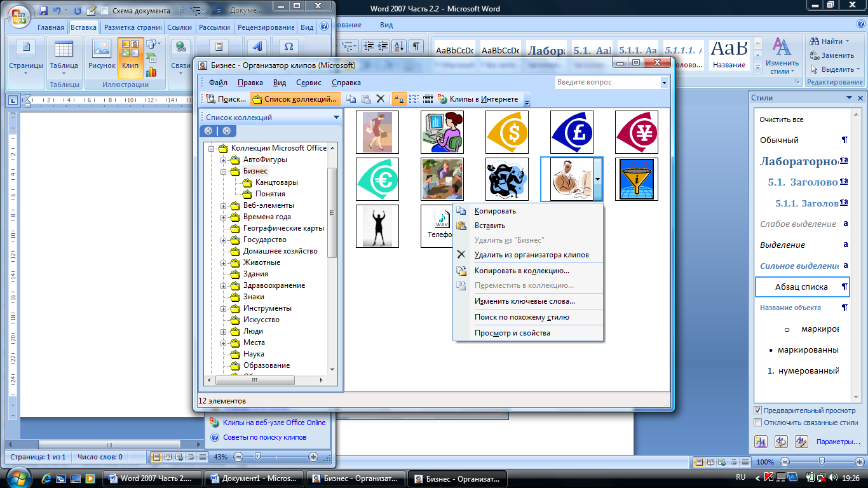868x488 pixels.
Task: Adjust the zoom slider at 43% in the front Word window
Action: pyautogui.click(x=257, y=457)
